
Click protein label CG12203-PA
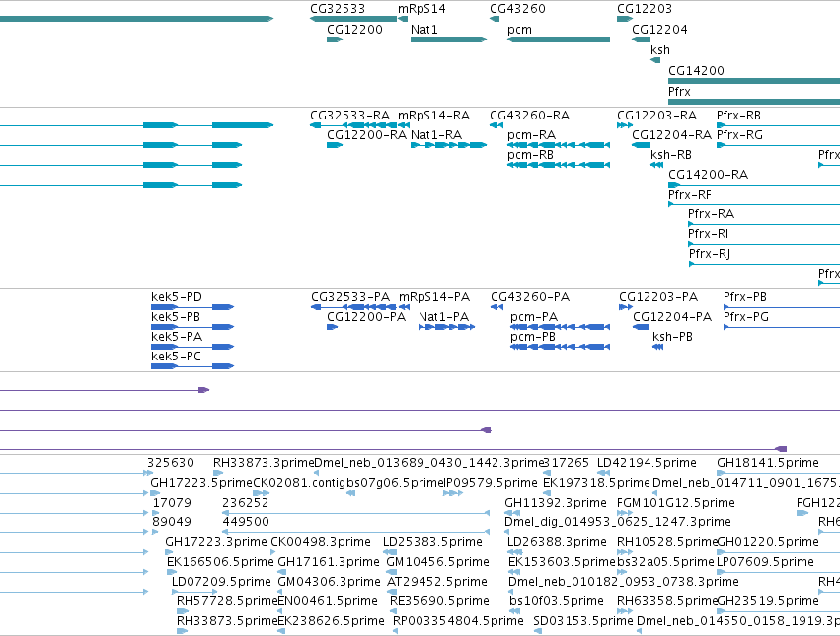[x=658, y=297]
